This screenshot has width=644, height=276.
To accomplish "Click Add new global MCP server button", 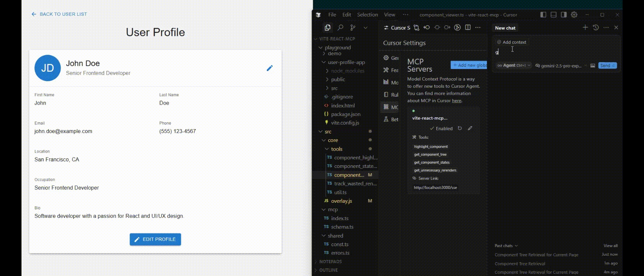I will (469, 65).
